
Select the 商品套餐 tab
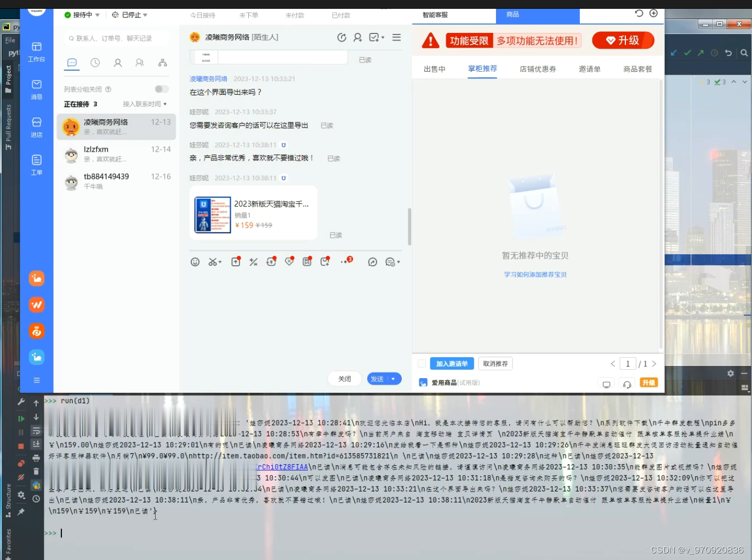637,69
